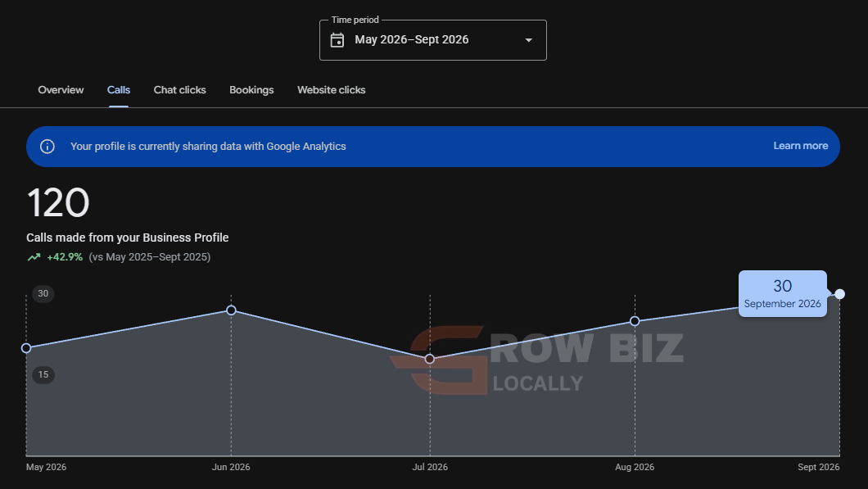Image resolution: width=868 pixels, height=489 pixels.
Task: Select the May 2026 data point on chart
Action: coord(26,348)
